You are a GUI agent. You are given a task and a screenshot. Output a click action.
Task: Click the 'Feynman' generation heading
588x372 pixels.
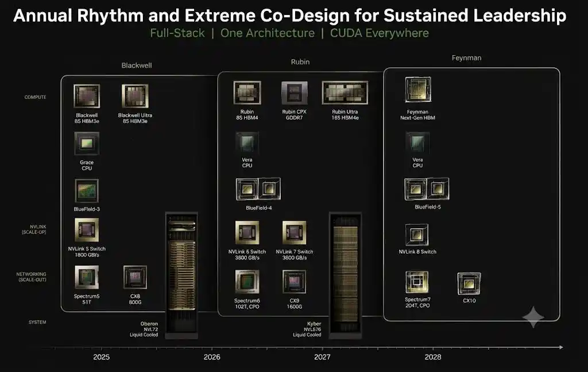pos(466,58)
